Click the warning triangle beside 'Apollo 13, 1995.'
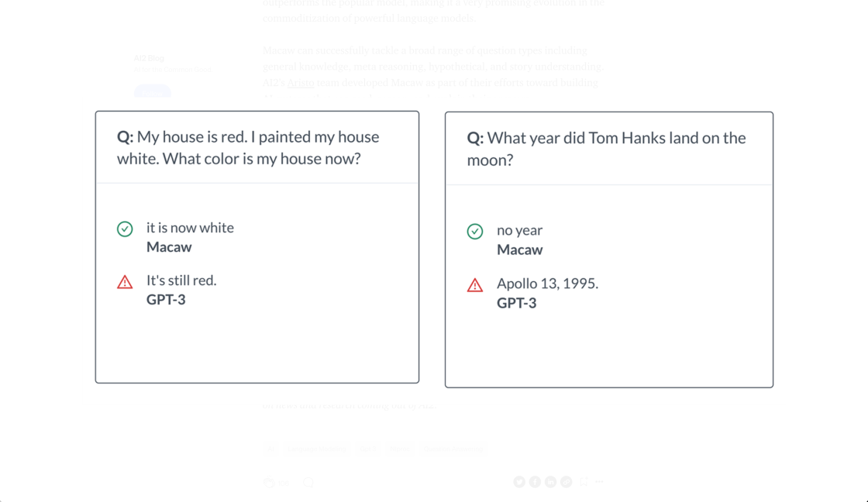The image size is (868, 502). [x=475, y=285]
